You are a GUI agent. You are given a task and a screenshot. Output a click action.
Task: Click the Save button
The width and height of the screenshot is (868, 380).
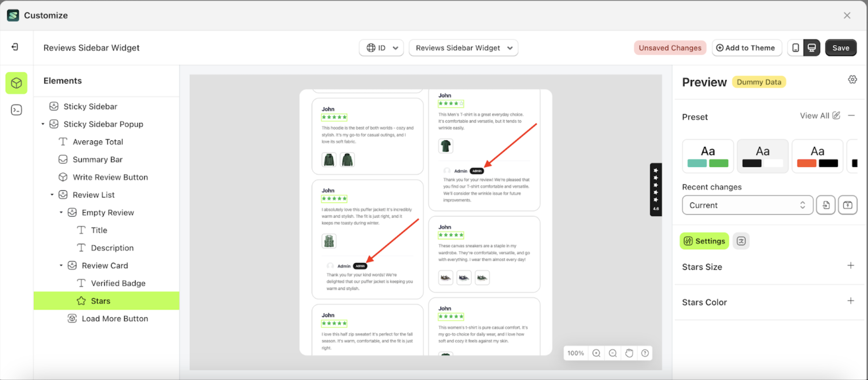pyautogui.click(x=841, y=48)
